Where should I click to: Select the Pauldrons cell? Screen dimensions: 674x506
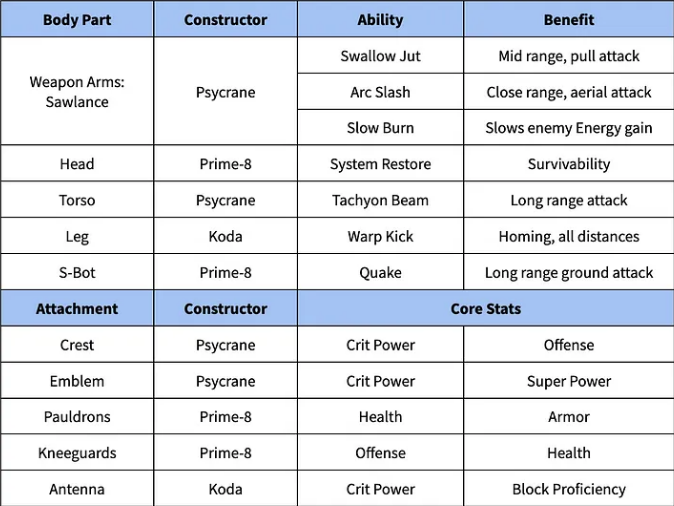(77, 417)
